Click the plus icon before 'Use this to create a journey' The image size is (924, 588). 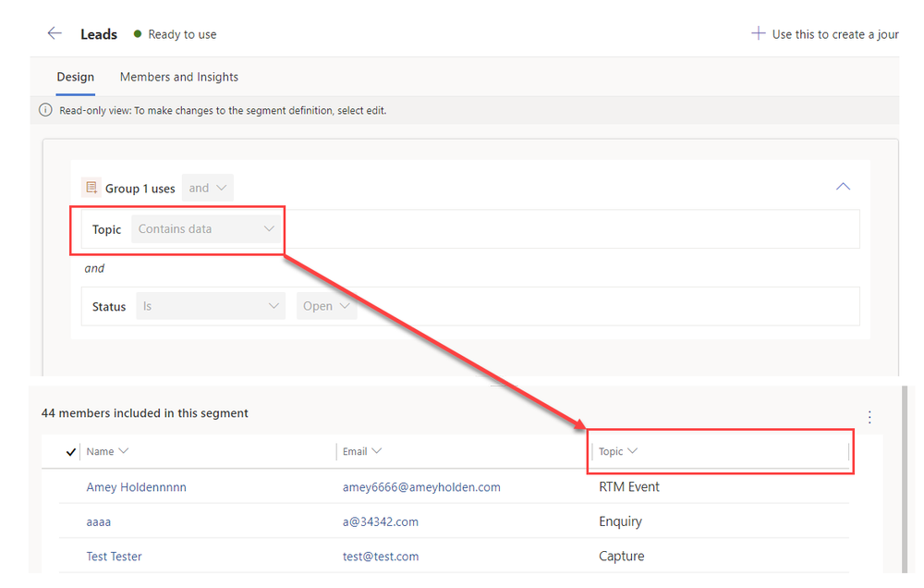click(760, 33)
